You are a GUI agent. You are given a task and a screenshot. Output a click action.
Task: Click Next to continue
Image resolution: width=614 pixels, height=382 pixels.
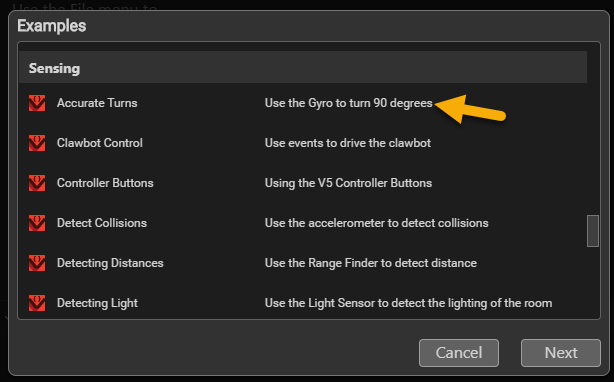pos(561,353)
